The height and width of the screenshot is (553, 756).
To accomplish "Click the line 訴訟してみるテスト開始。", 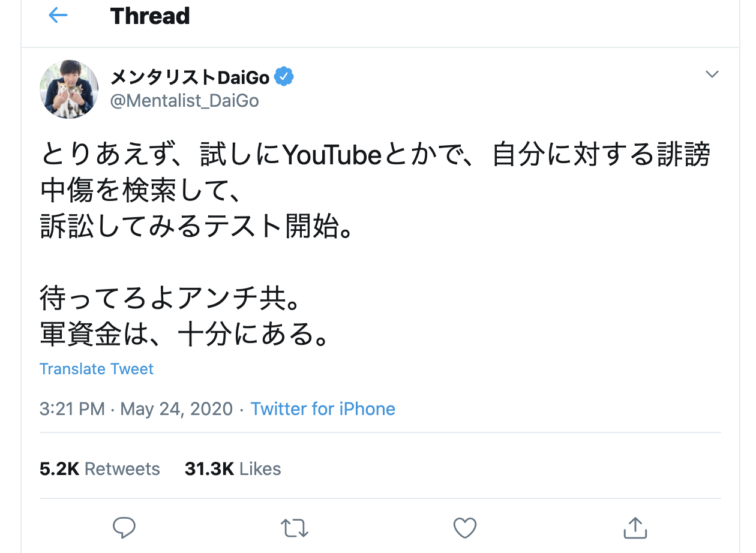I will [196, 227].
